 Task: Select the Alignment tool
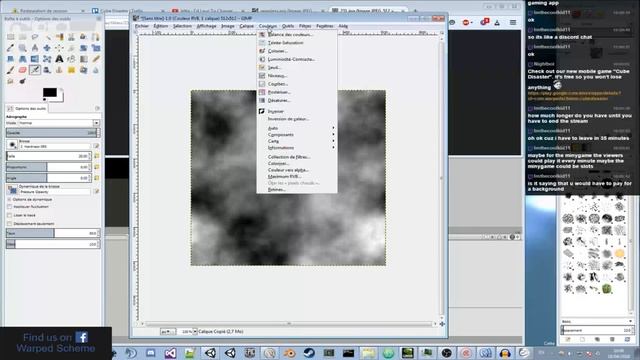(59, 48)
